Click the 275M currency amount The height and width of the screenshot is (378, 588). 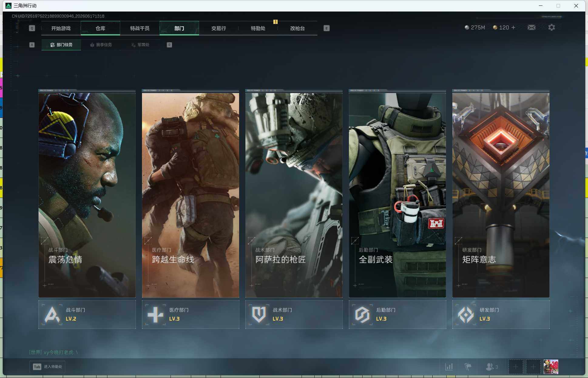pyautogui.click(x=478, y=28)
